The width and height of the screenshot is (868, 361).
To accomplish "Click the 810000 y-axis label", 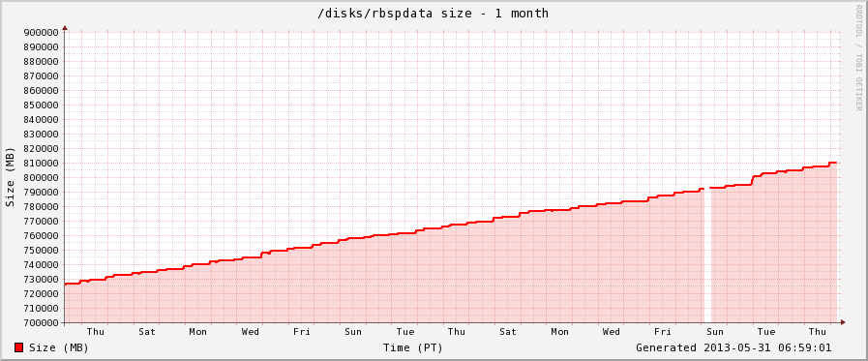I will pyautogui.click(x=41, y=164).
